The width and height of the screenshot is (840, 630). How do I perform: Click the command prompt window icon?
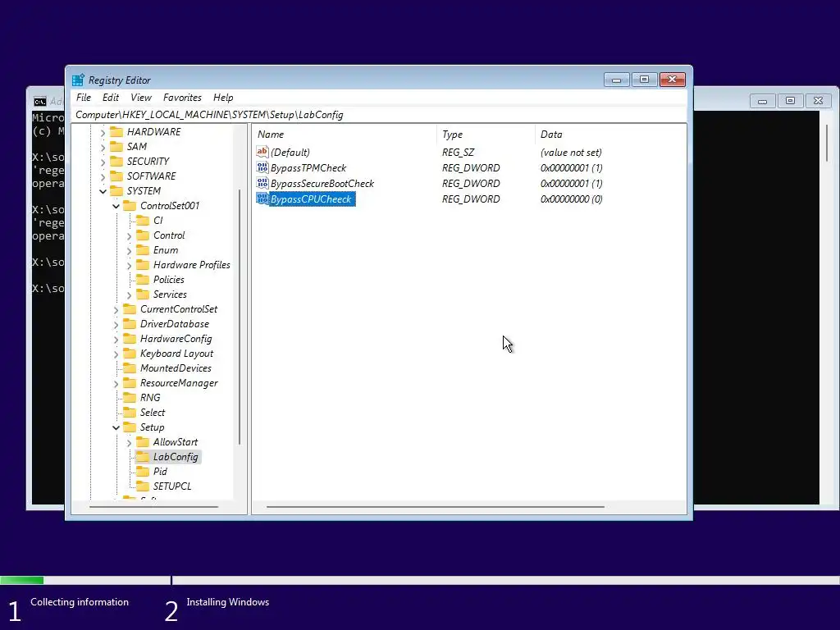40,102
